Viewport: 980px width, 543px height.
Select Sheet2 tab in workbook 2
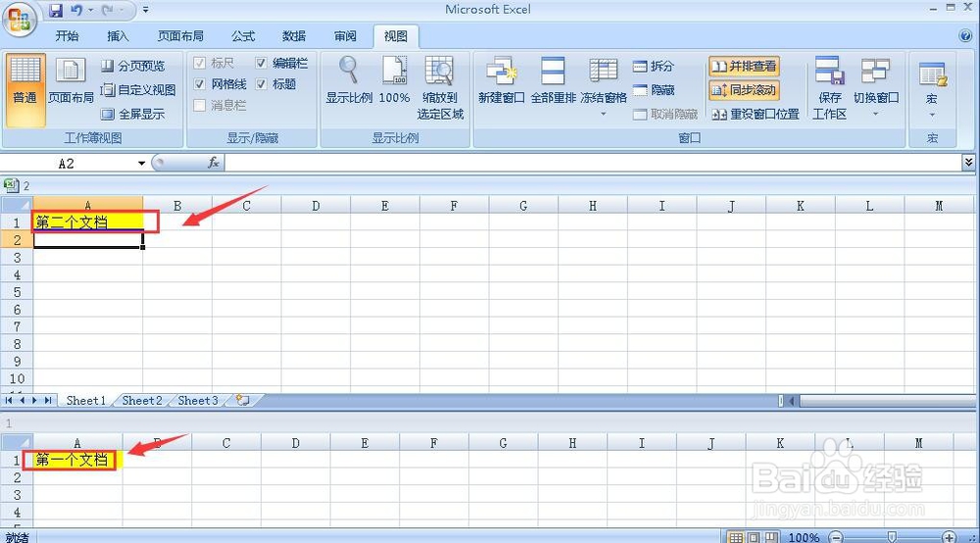pos(142,401)
